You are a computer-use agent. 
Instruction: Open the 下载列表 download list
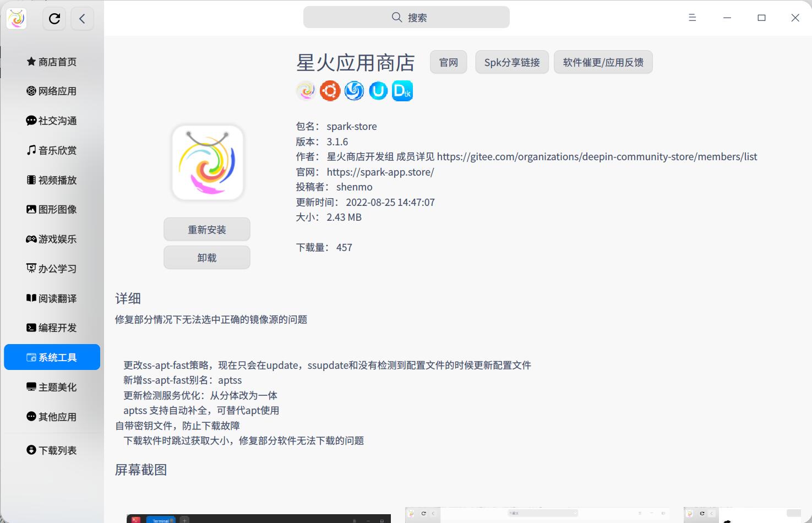coord(51,450)
